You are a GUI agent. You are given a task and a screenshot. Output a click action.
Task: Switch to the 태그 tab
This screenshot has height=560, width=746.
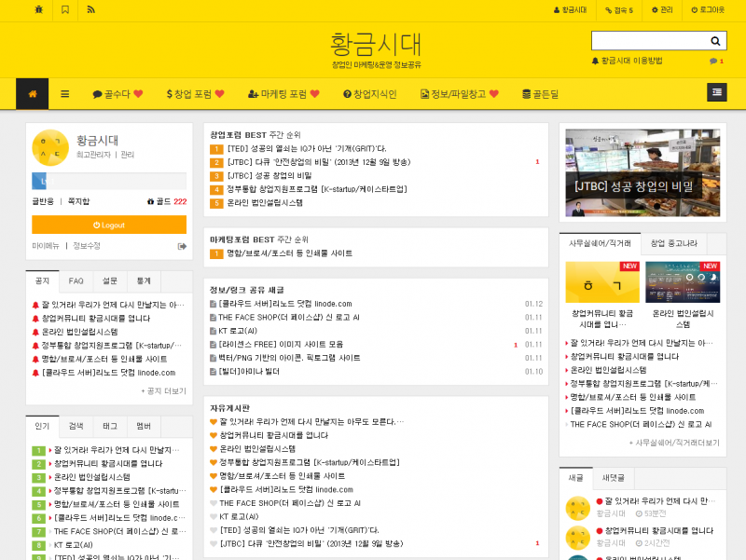point(110,427)
